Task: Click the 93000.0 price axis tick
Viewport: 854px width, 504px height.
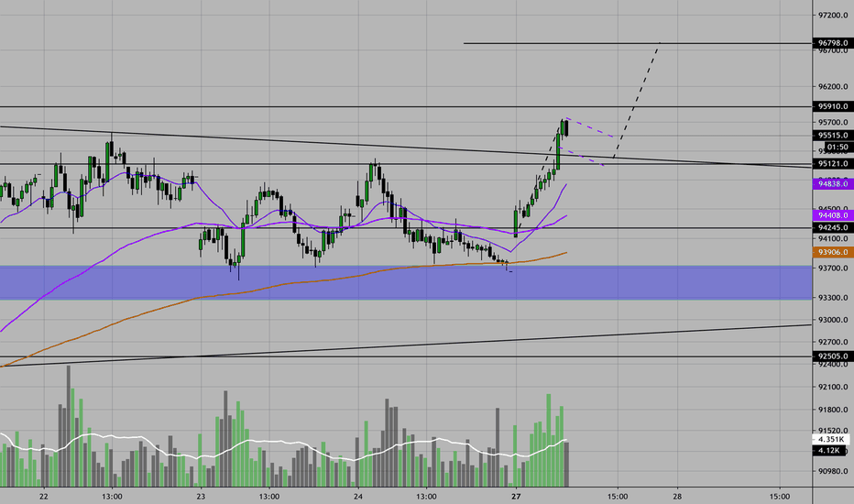Action: pos(833,320)
